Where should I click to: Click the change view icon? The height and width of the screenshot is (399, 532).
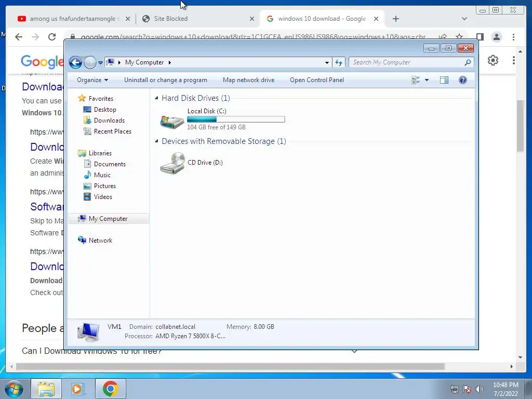416,80
